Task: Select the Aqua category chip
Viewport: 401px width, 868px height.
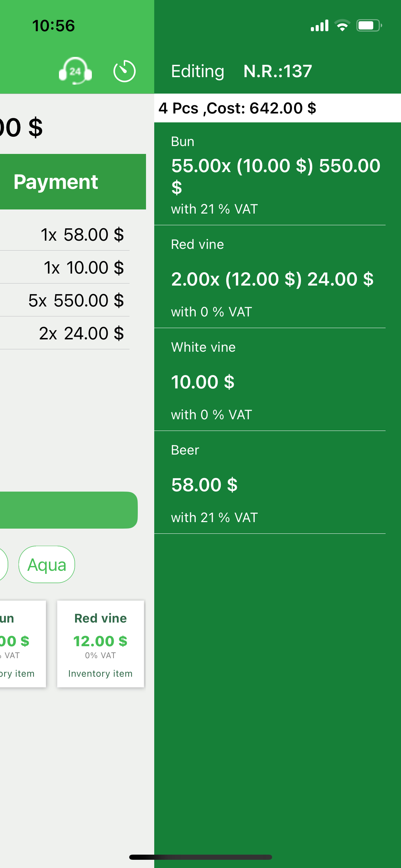Action: (47, 565)
